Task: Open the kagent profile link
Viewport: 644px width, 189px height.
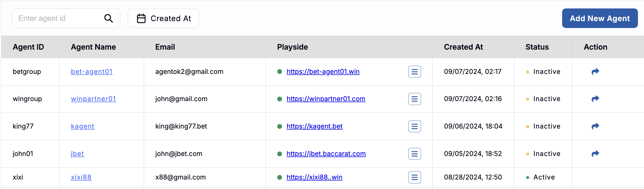Action: (x=82, y=126)
